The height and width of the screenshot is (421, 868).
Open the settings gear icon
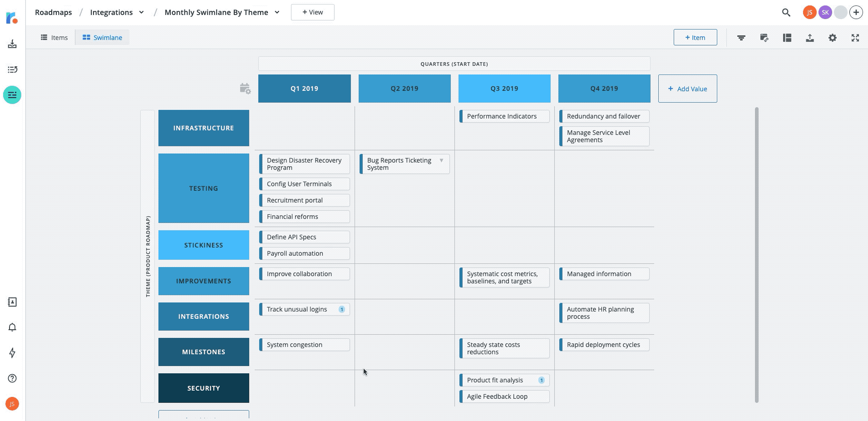[833, 38]
